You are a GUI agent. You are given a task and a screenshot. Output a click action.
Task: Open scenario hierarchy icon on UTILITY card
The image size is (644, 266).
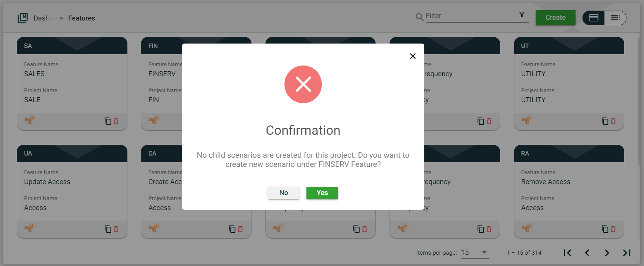[x=525, y=120]
